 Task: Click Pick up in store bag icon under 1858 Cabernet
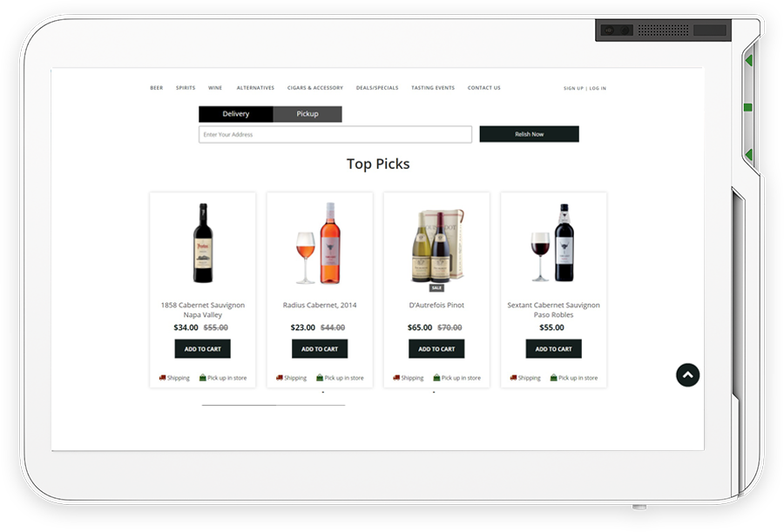[x=202, y=378]
